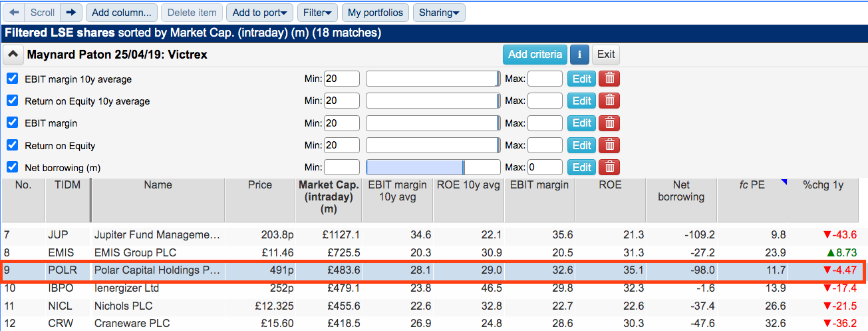The width and height of the screenshot is (868, 331).
Task: Click the EBIT margin 10y average range slider
Action: click(433, 79)
